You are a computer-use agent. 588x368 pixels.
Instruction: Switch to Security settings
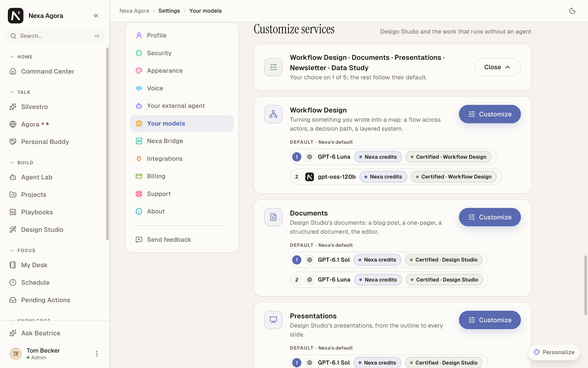point(182,53)
